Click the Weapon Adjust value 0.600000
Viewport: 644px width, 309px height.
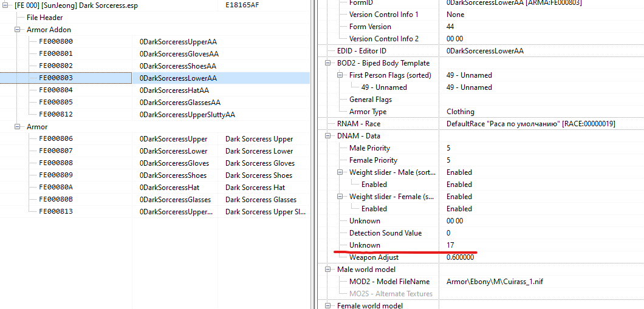tap(461, 257)
